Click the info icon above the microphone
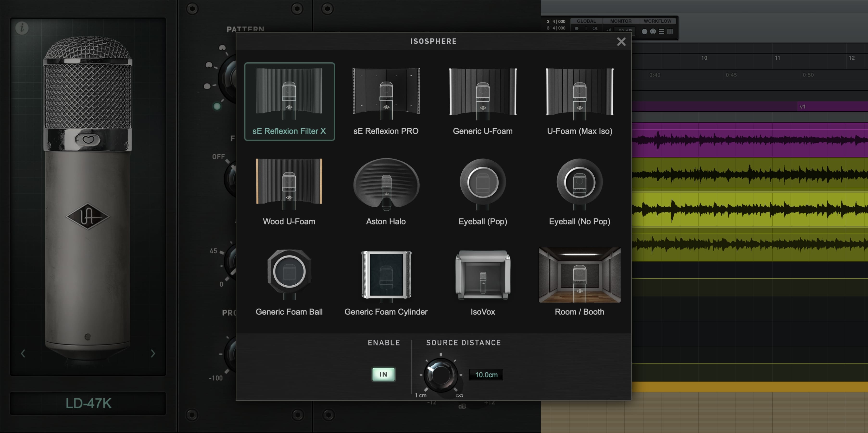 pyautogui.click(x=22, y=28)
